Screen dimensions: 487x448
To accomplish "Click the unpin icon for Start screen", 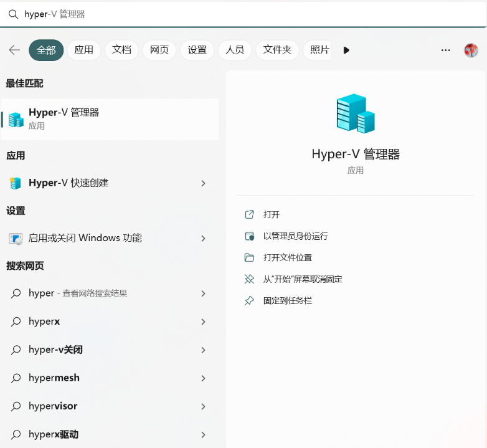I will [249, 279].
